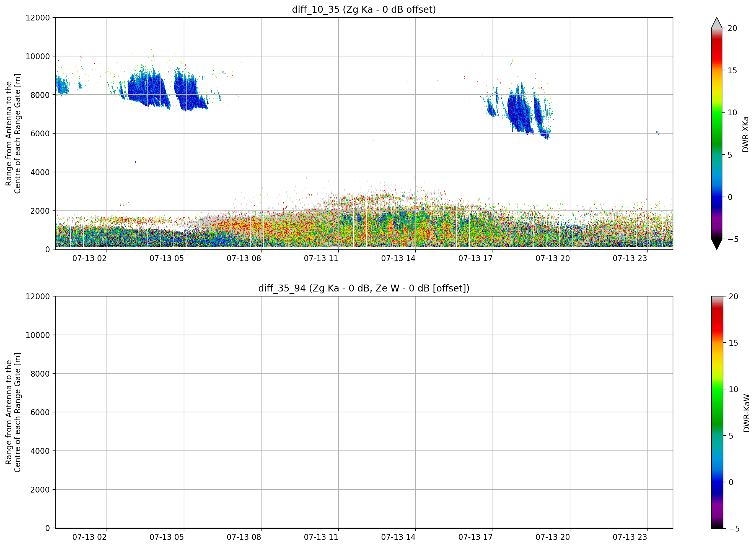The image size is (756, 547).
Task: Click the bottom plot's 8000 y-axis label
Action: (x=40, y=374)
